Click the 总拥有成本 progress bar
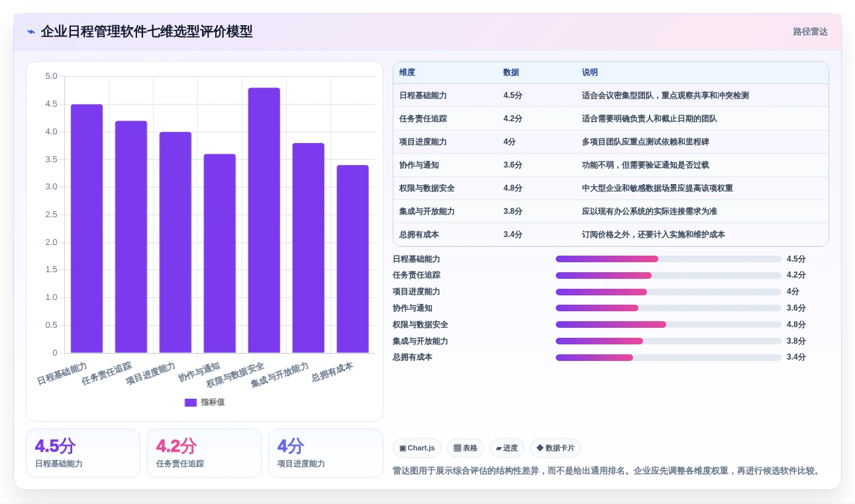 click(x=669, y=358)
